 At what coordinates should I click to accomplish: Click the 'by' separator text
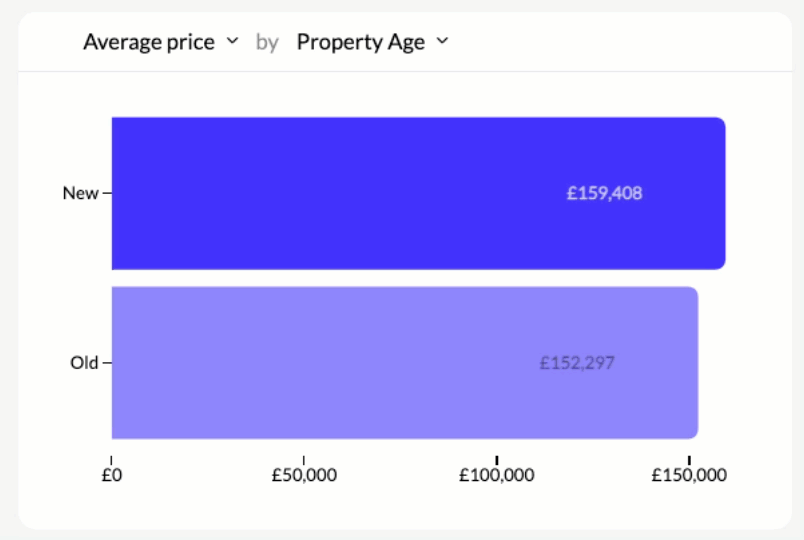pos(267,42)
